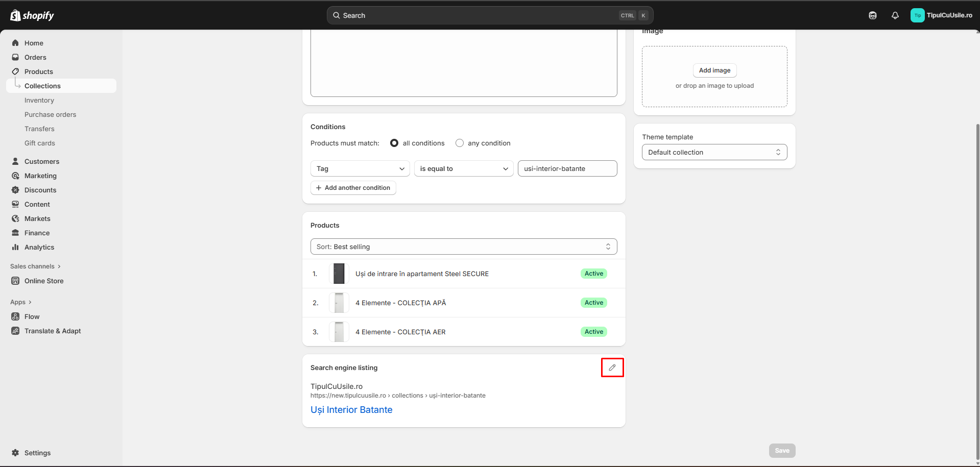This screenshot has height=467, width=980.
Task: Open the "is equal to" operator dropdown
Action: click(463, 168)
